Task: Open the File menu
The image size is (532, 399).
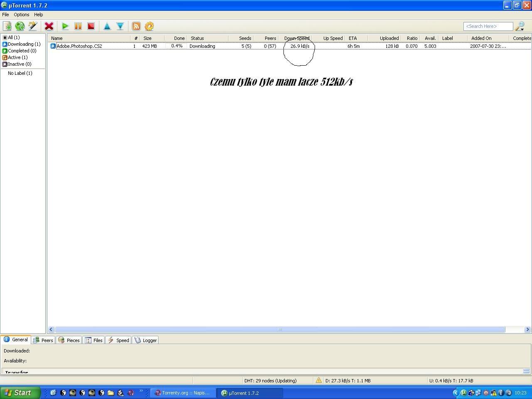Action: click(x=5, y=15)
